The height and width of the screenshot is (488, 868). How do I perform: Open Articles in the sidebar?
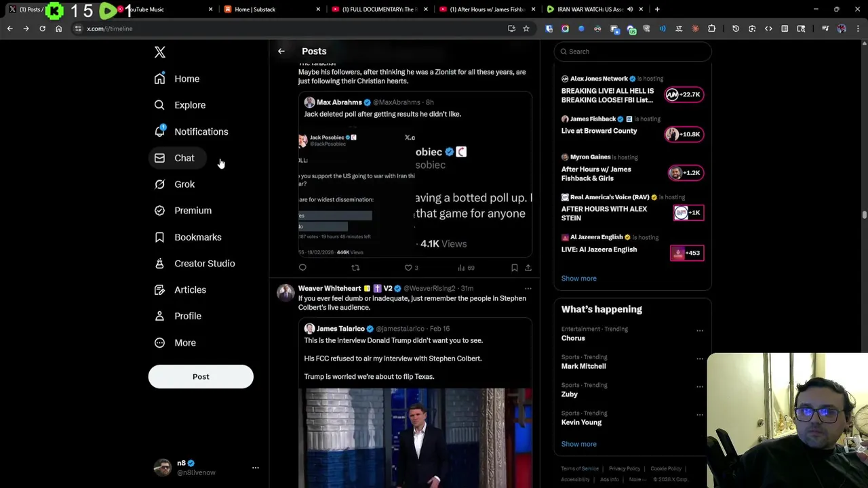point(180,290)
